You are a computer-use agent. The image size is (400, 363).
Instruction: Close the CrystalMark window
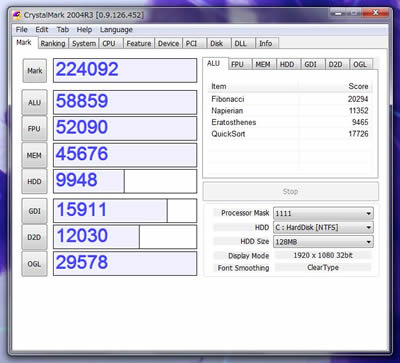tap(375, 13)
